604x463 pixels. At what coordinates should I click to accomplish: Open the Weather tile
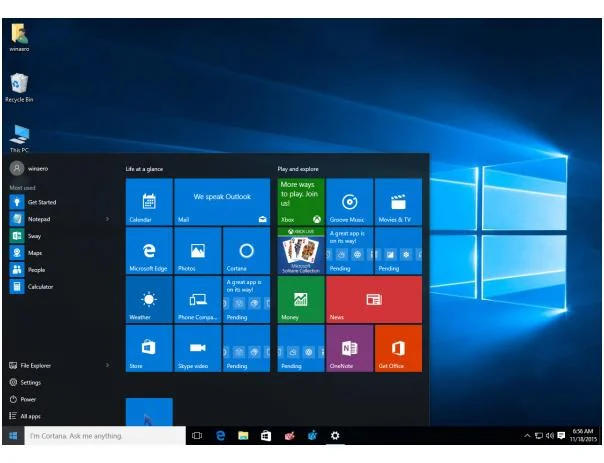coord(149,299)
